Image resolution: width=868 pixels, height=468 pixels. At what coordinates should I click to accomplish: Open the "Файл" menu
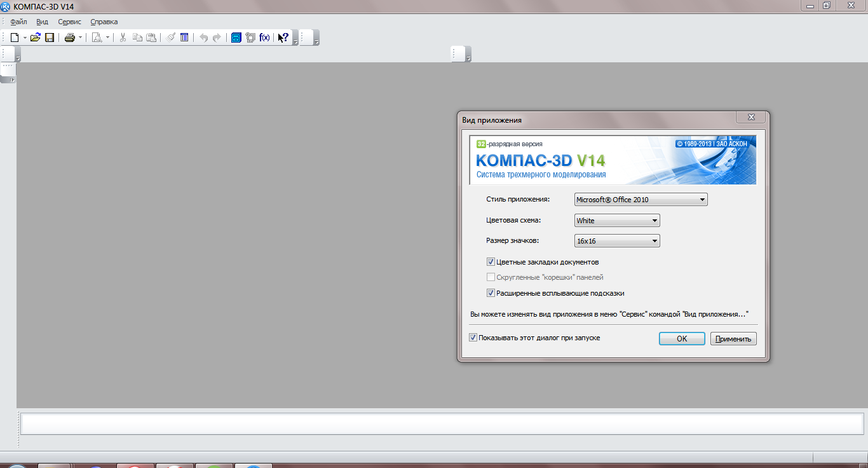[18, 22]
